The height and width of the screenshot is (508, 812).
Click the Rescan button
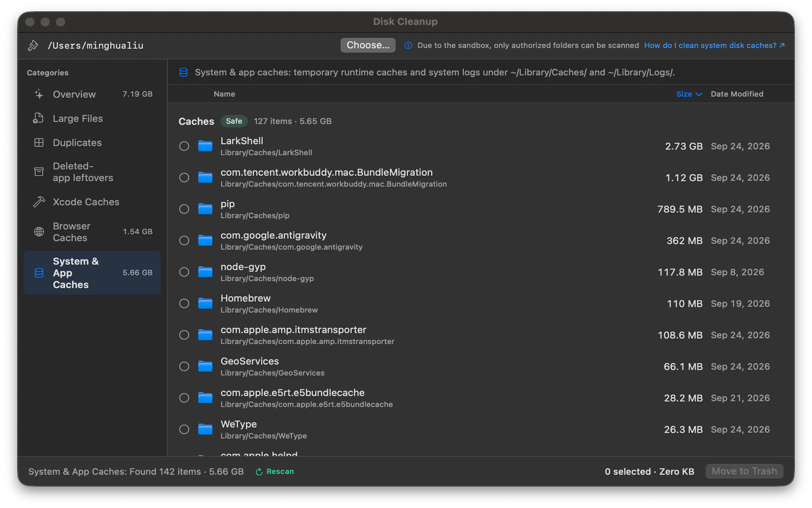tap(274, 471)
